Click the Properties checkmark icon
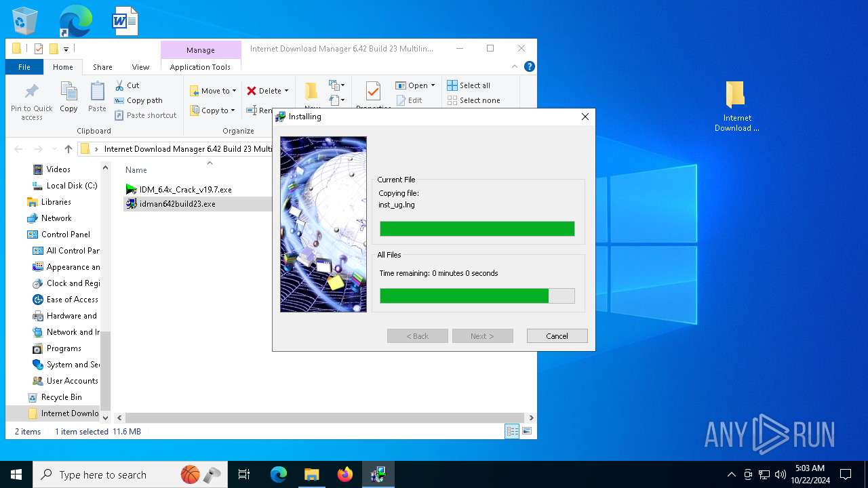The image size is (868, 488). pyautogui.click(x=372, y=93)
